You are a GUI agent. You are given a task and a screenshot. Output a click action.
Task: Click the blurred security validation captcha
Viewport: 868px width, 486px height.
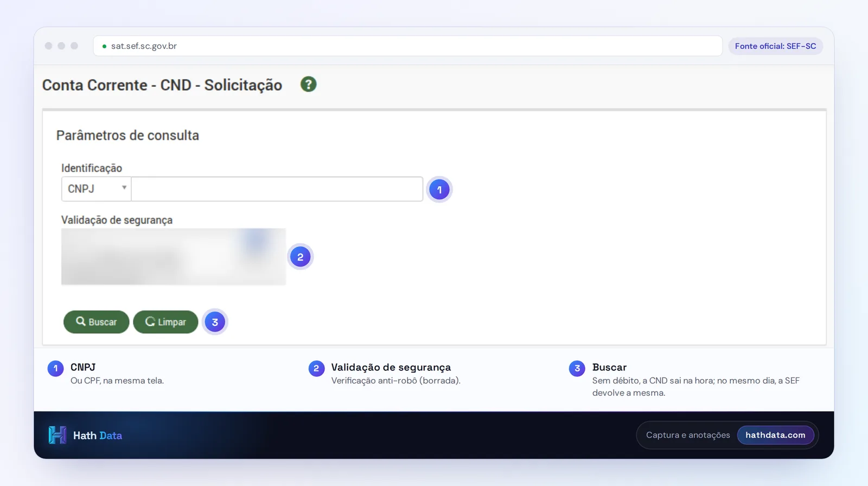click(x=174, y=256)
